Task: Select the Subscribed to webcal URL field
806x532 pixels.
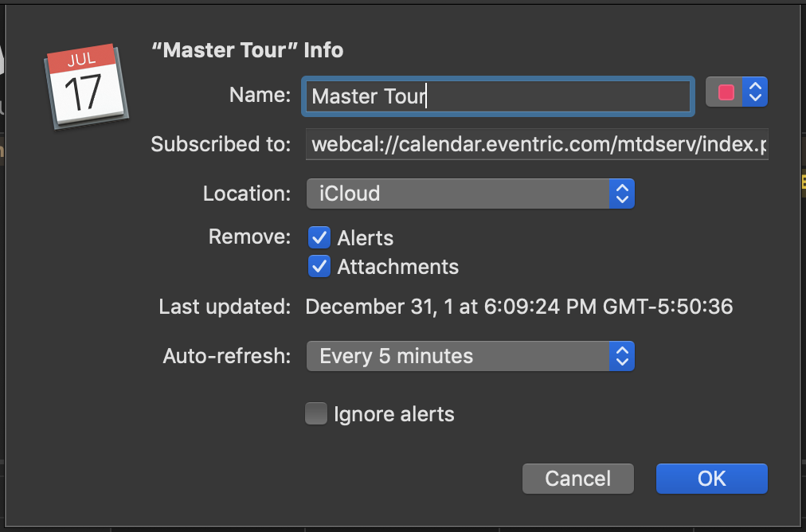Action: pos(537,144)
